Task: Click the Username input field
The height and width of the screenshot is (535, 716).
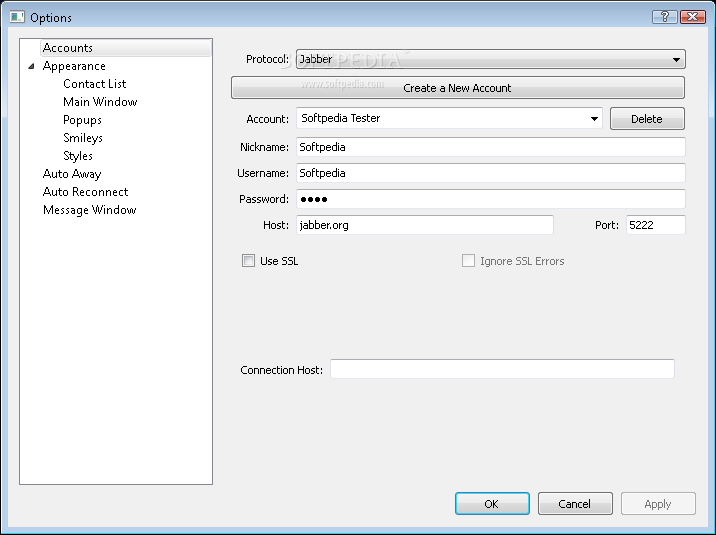Action: coord(490,173)
